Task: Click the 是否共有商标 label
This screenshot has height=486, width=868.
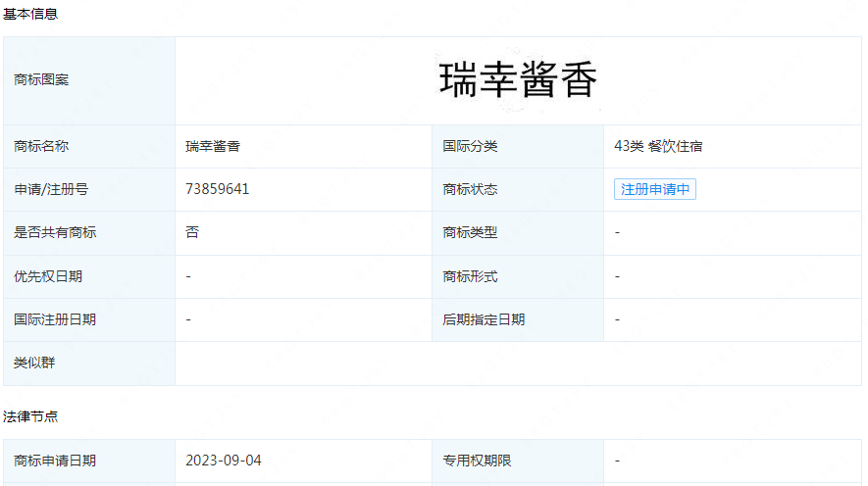Action: [55, 233]
